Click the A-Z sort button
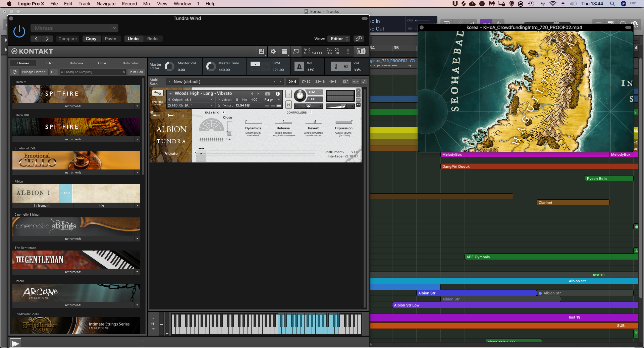The image size is (644, 348). [54, 72]
